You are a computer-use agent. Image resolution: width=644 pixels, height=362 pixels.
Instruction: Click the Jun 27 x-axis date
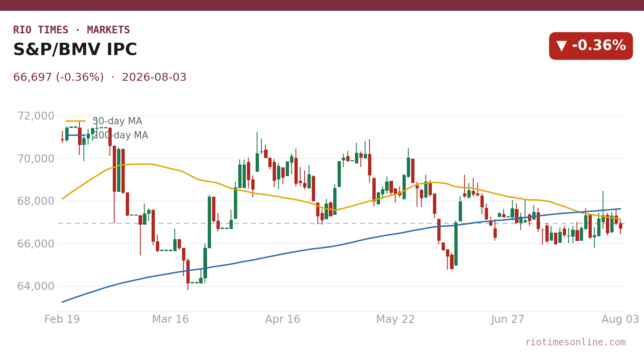[508, 320]
